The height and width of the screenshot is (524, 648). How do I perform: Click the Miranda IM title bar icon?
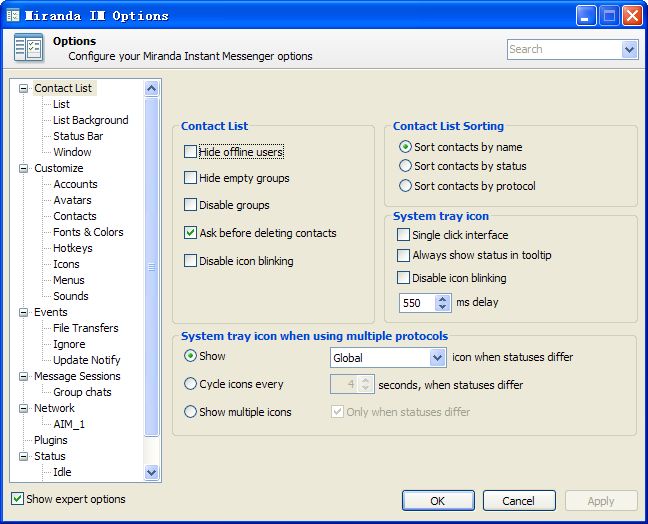tap(14, 15)
